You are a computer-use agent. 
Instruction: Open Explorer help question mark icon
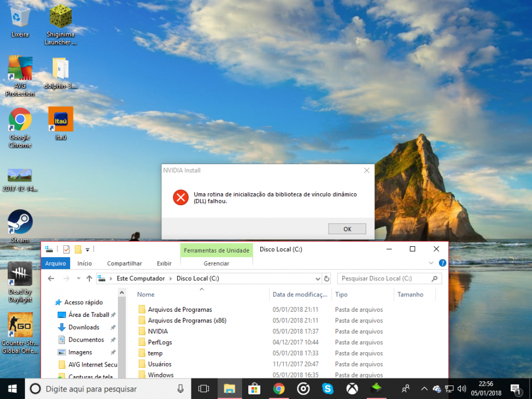point(443,263)
